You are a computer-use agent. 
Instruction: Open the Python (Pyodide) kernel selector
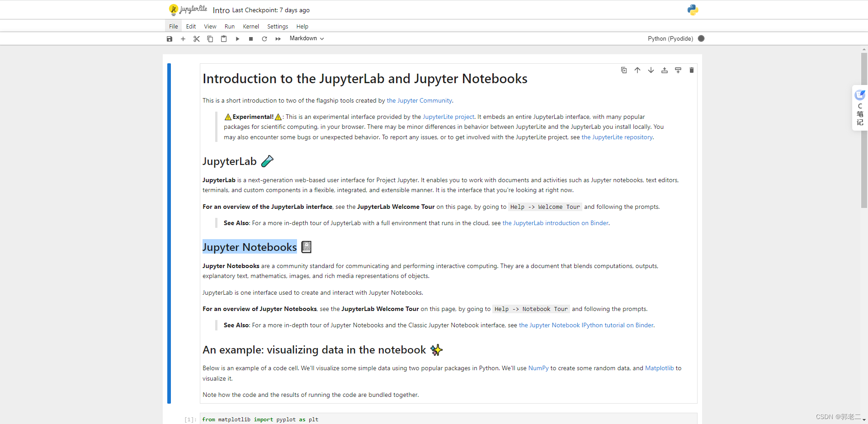click(670, 38)
